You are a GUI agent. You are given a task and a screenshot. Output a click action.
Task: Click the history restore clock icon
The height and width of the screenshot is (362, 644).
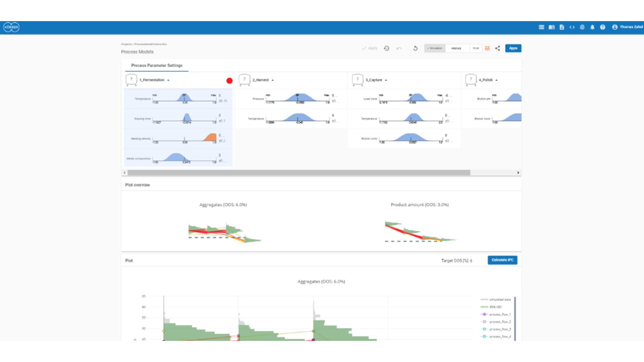pos(386,48)
